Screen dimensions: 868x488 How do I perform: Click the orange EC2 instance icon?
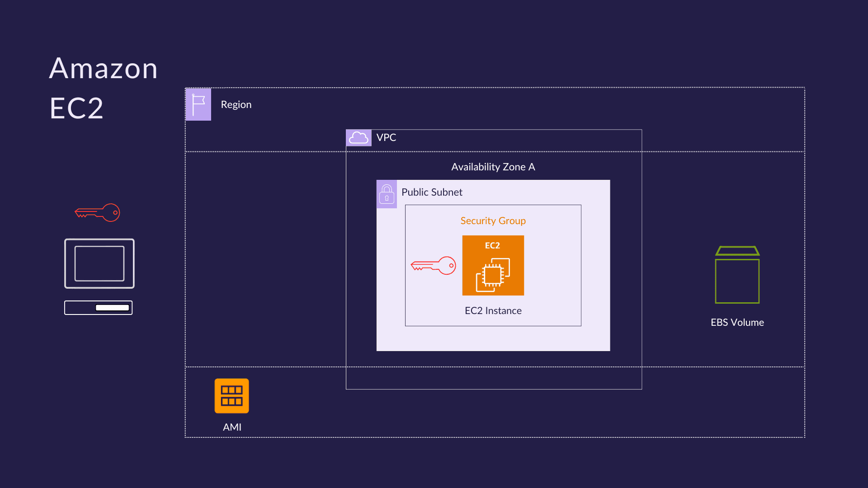click(x=493, y=265)
